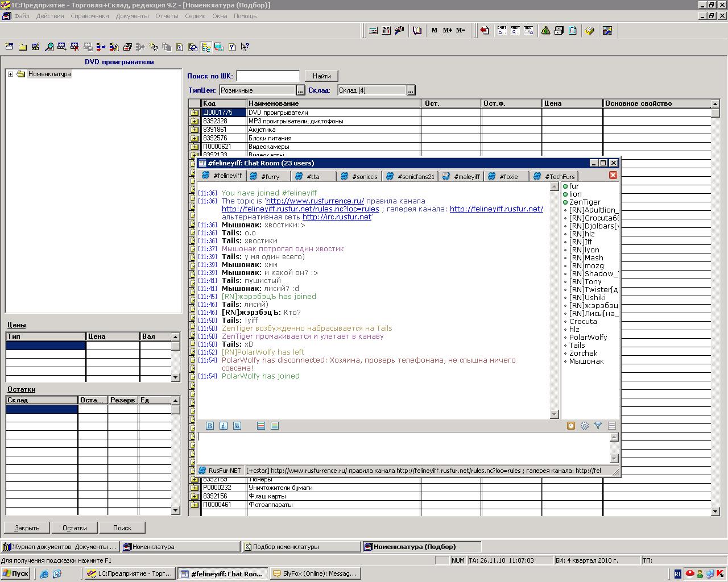This screenshot has height=582, width=728.
Task: Expand the Блоки питания group row
Action: [195, 138]
